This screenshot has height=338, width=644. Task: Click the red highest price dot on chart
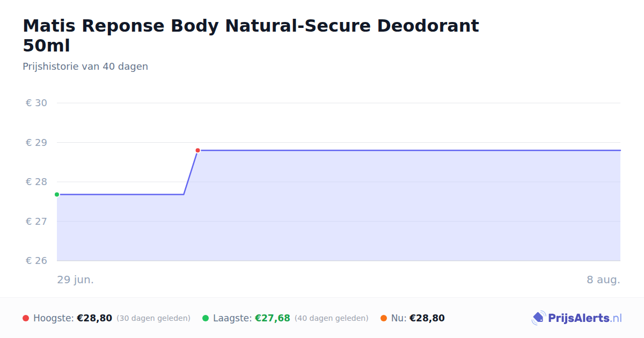197,150
